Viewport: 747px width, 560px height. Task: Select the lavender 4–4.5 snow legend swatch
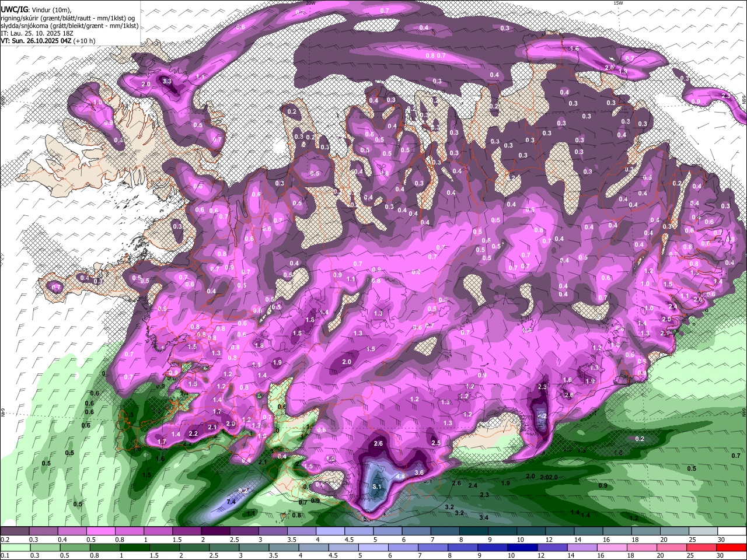[x=330, y=531]
